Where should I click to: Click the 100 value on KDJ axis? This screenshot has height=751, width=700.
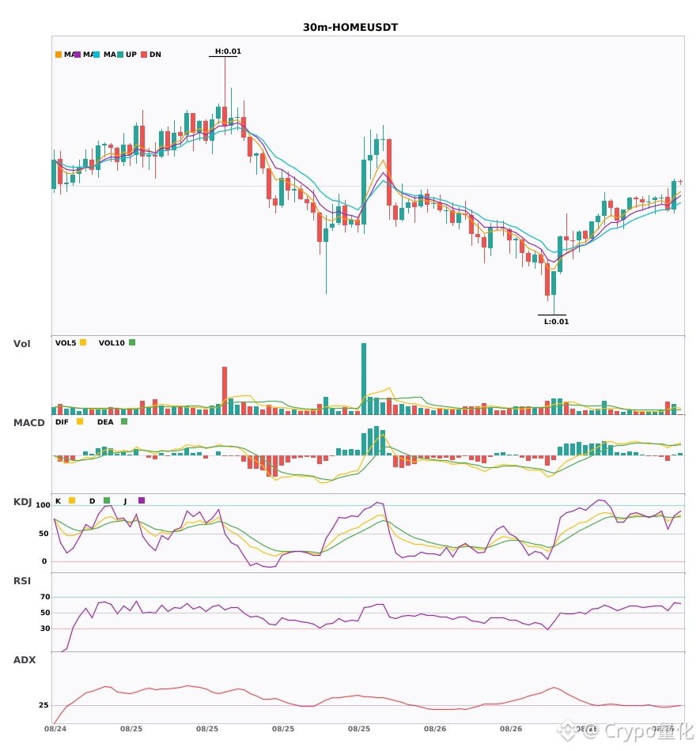[43, 505]
